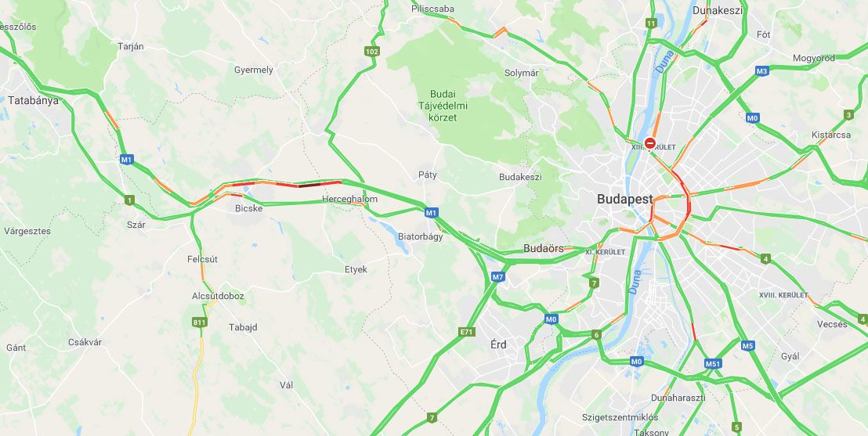Click the route 3 road shield
The height and width of the screenshot is (436, 868).
coord(848,115)
